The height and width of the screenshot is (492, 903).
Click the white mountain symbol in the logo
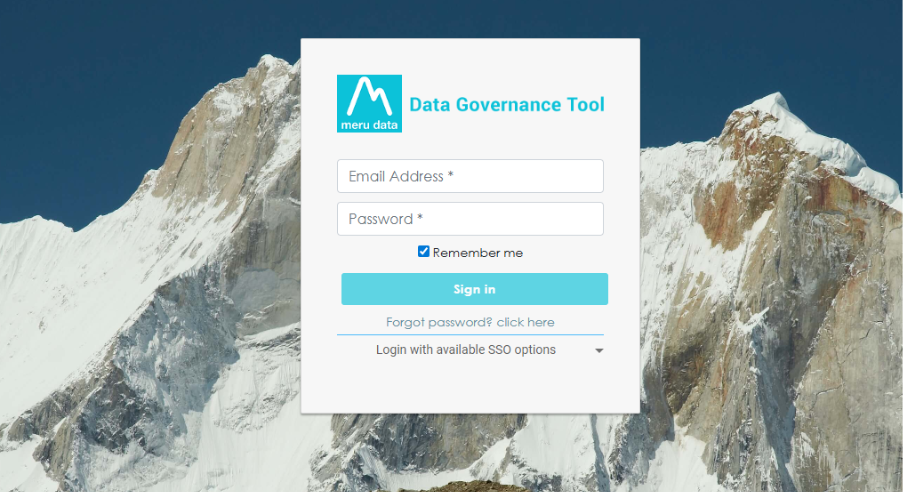pos(369,97)
